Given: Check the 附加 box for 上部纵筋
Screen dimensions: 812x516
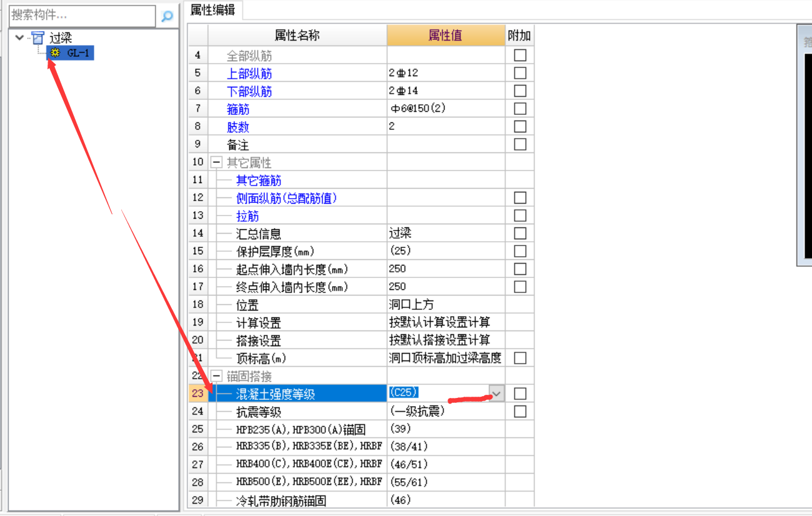Looking at the screenshot, I should (x=520, y=73).
